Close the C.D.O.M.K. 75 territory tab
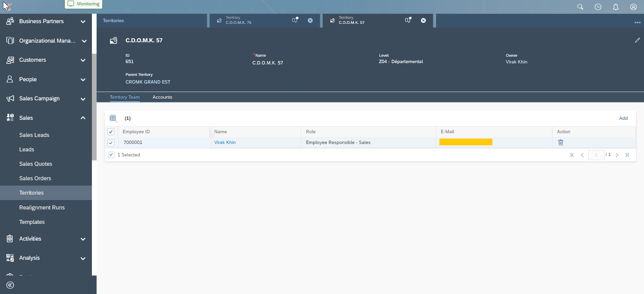This screenshot has width=644, height=294. (310, 20)
